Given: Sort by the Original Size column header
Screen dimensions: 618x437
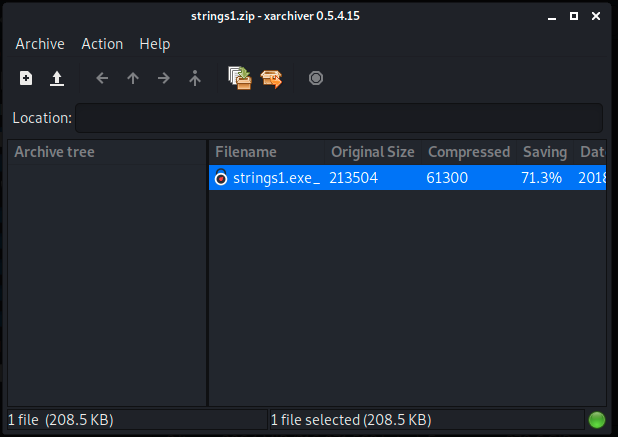Looking at the screenshot, I should (373, 152).
